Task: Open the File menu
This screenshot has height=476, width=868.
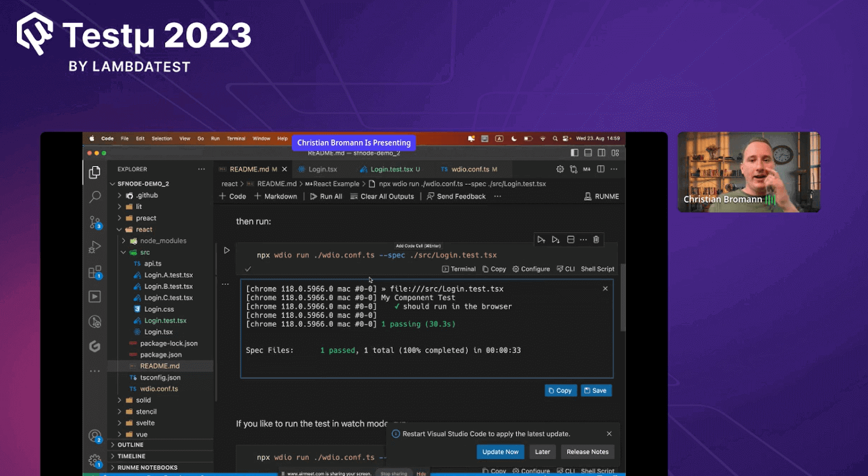Action: point(125,138)
